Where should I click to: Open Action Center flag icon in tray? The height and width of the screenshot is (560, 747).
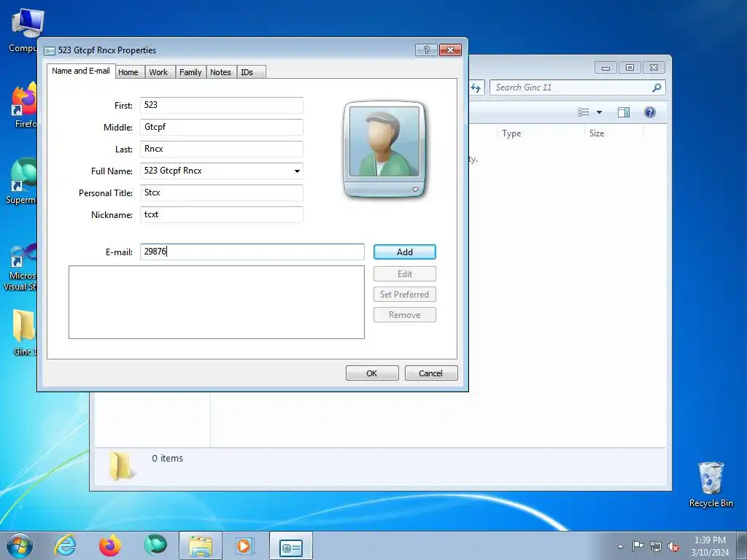638,546
